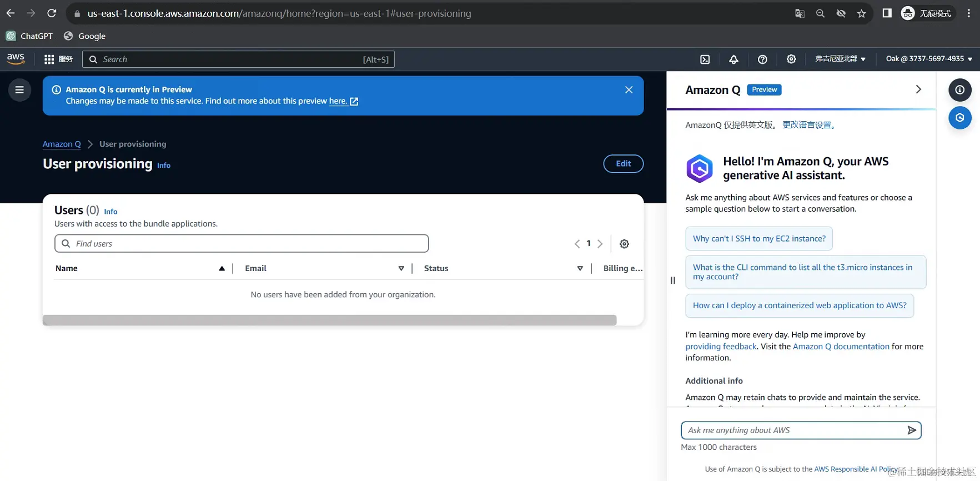The width and height of the screenshot is (980, 481).
Task: Select the t3.micro CLI command sample question
Action: (x=806, y=272)
